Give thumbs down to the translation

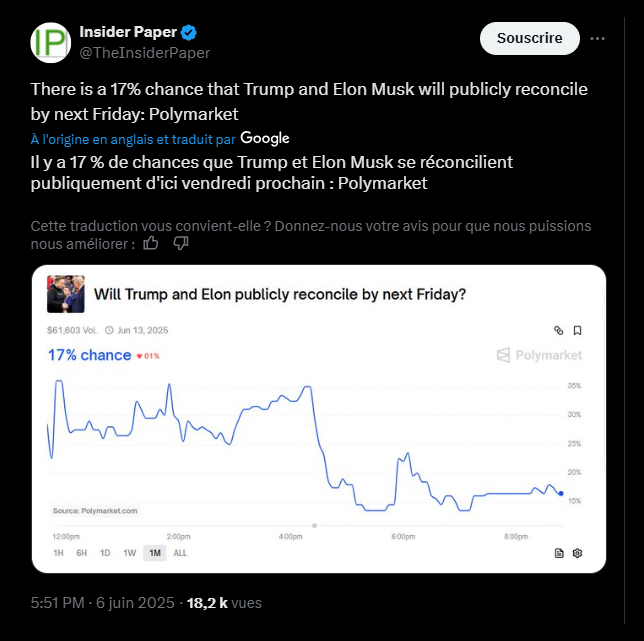point(181,243)
